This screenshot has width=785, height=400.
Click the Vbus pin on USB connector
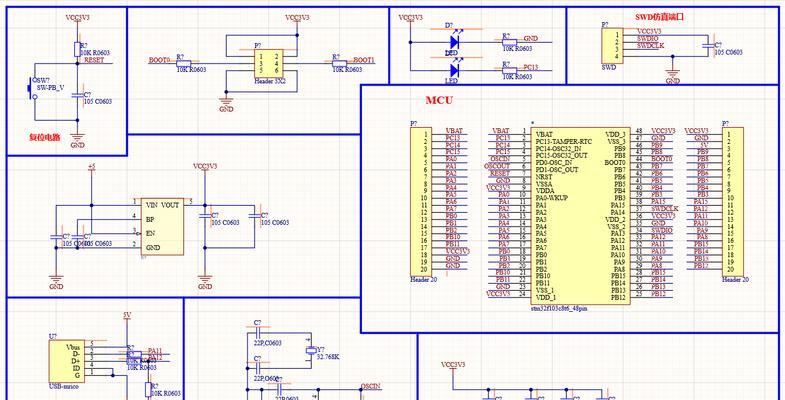tap(73, 346)
